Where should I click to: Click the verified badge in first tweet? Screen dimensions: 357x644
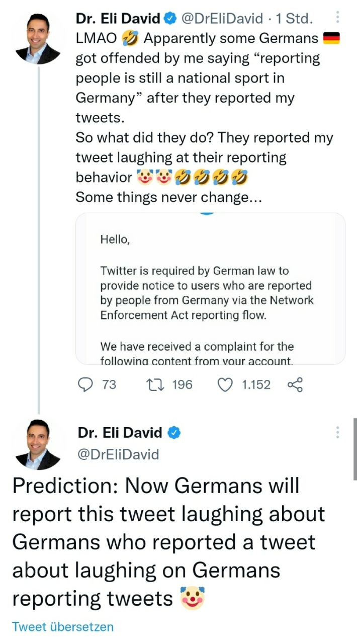click(170, 19)
